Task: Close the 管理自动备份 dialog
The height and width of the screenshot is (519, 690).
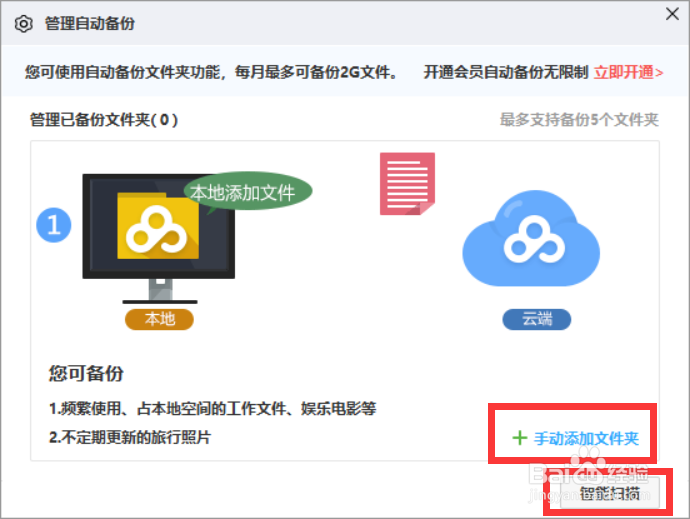Action: (672, 14)
